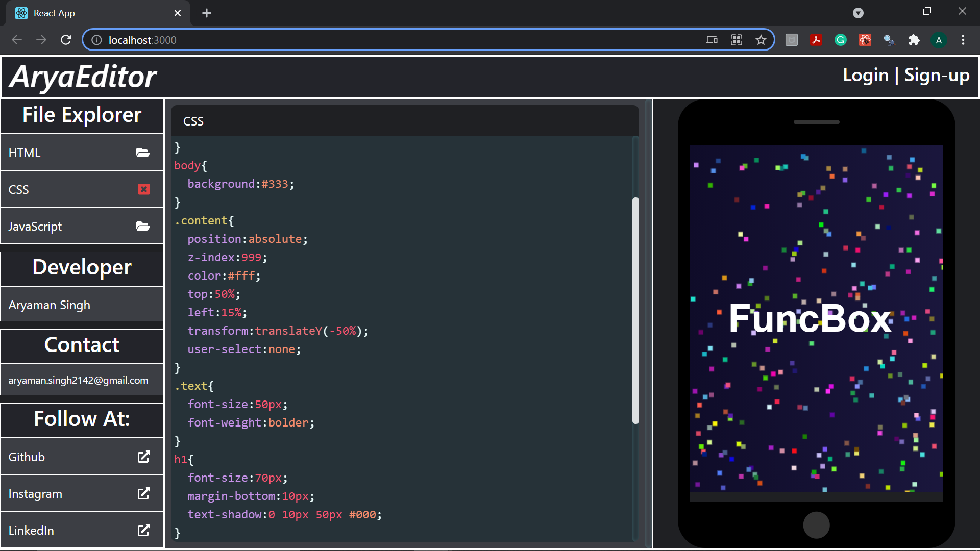
Task: Click the code editor vertical scrollbar thumb
Action: click(x=635, y=311)
